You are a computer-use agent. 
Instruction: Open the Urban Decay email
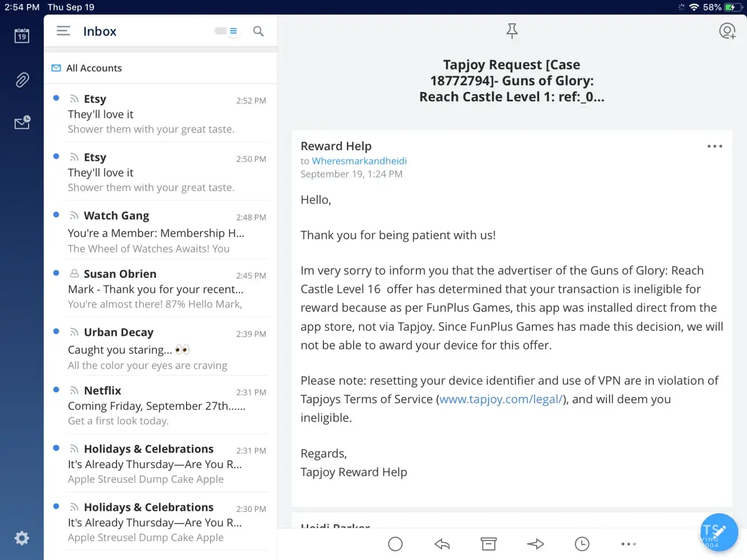[x=160, y=347]
